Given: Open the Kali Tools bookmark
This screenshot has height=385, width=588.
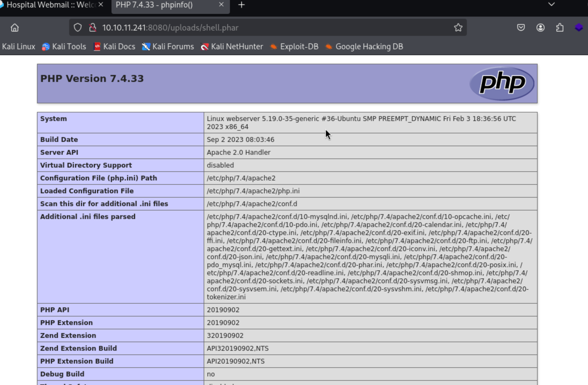Looking at the screenshot, I should coord(64,47).
